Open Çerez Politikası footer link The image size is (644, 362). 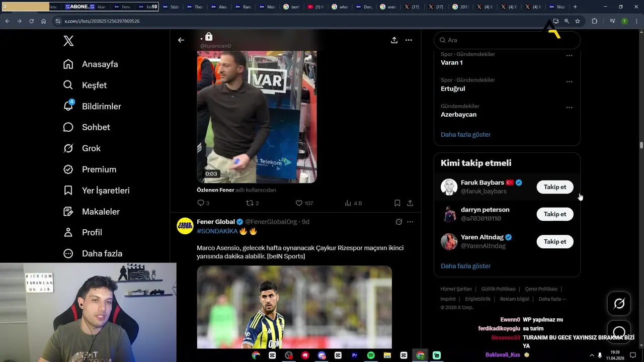click(x=541, y=289)
